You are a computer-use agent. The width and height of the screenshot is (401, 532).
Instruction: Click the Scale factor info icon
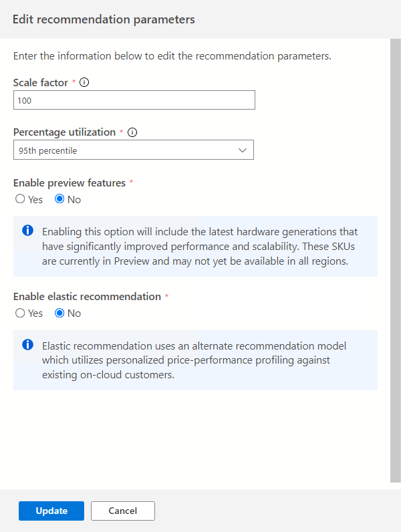pos(84,83)
